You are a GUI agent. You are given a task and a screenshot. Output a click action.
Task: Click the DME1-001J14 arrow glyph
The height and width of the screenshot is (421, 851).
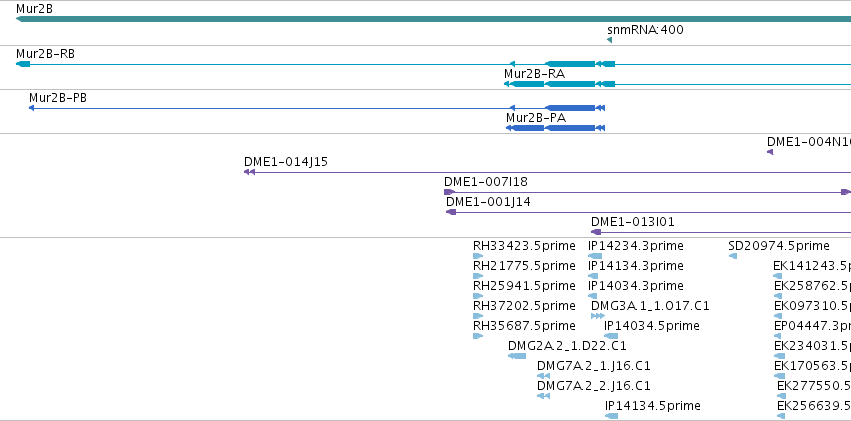(x=451, y=212)
